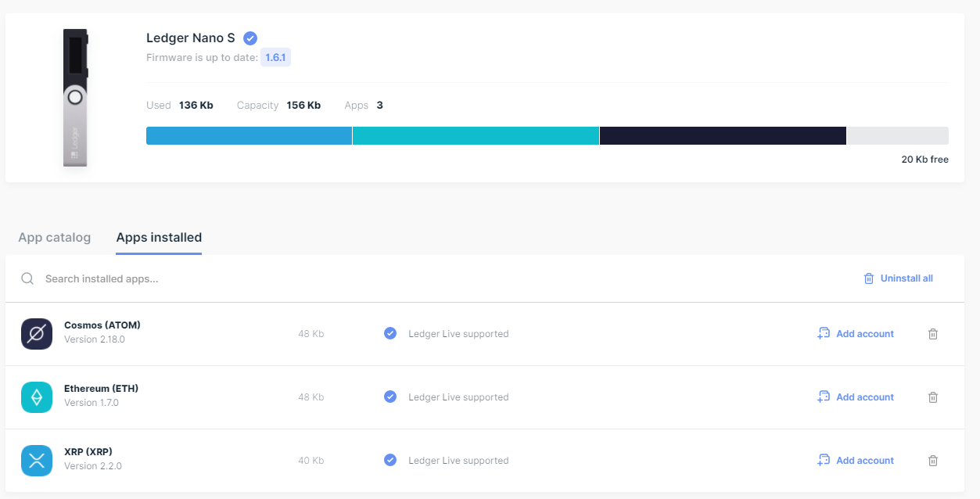
Task: Click the Ethereum (ETH) app name
Action: (x=101, y=388)
